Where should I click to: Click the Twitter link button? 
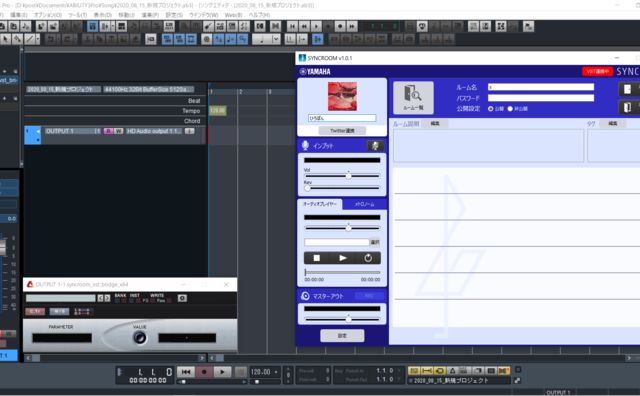click(342, 131)
